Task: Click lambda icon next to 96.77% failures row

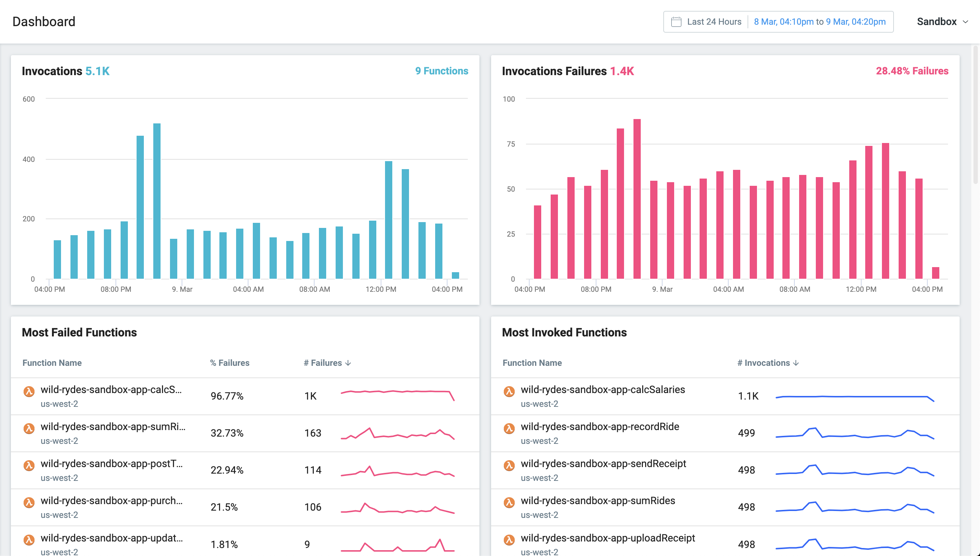Action: pos(29,392)
